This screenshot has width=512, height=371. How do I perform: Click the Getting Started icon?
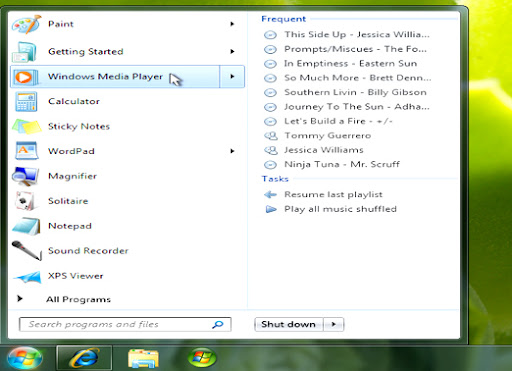[x=25, y=52]
